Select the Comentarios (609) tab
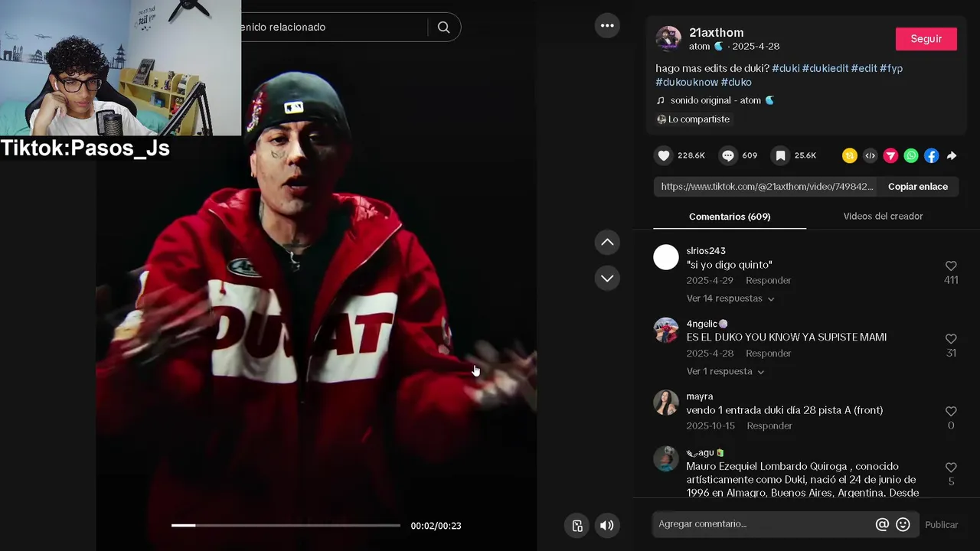The width and height of the screenshot is (980, 551). point(730,217)
